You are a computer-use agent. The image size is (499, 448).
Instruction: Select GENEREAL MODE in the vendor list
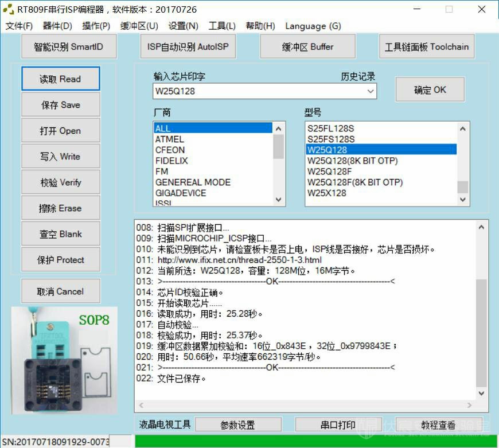click(213, 182)
